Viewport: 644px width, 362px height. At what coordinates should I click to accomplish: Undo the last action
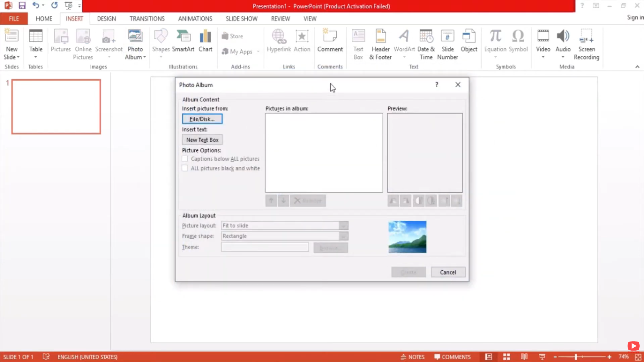tap(36, 6)
